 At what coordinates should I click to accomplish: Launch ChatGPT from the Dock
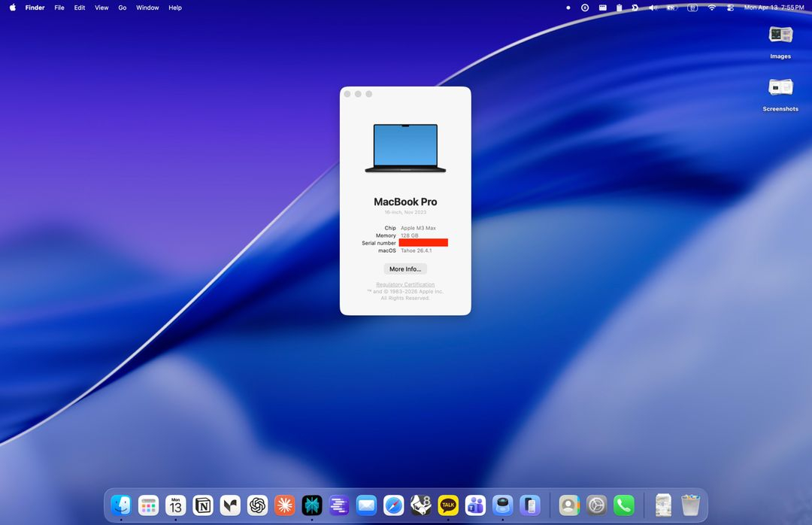[257, 505]
